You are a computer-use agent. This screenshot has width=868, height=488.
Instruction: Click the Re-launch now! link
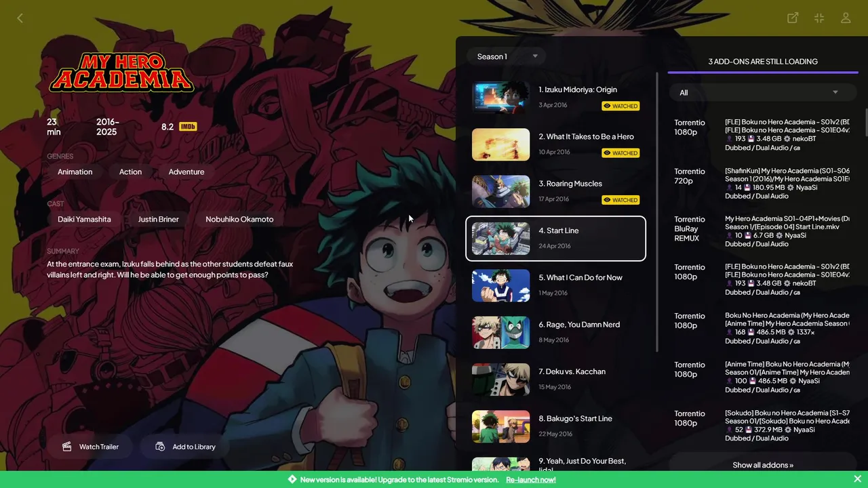(x=531, y=479)
